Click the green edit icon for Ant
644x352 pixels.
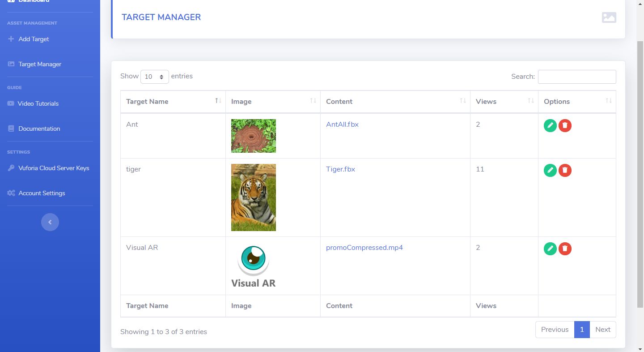(x=550, y=125)
